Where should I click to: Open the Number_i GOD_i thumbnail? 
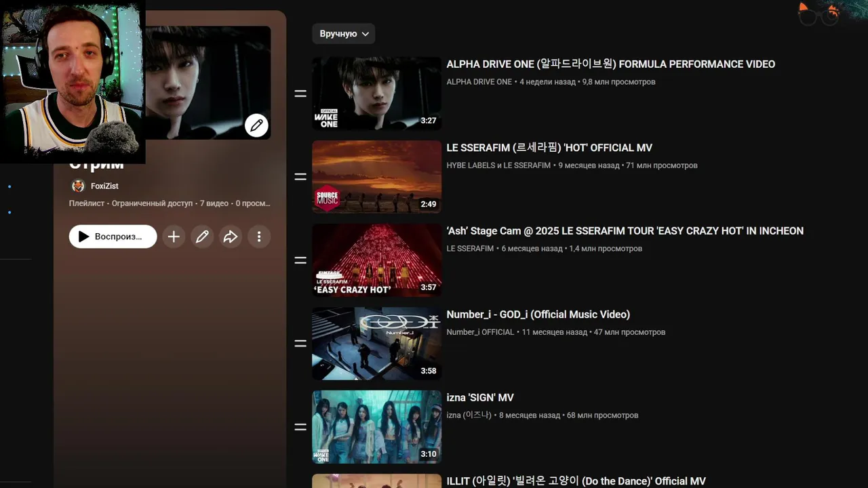click(376, 344)
